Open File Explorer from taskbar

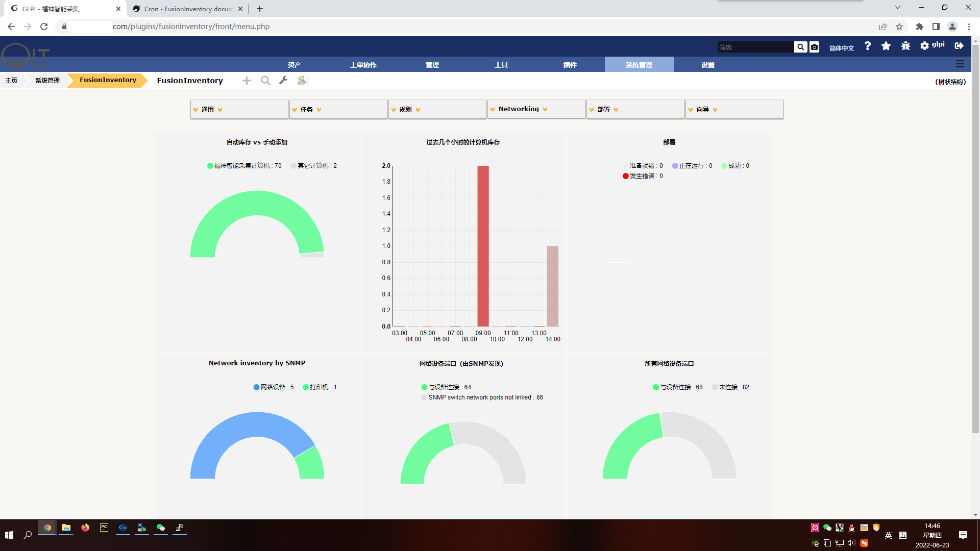click(66, 528)
